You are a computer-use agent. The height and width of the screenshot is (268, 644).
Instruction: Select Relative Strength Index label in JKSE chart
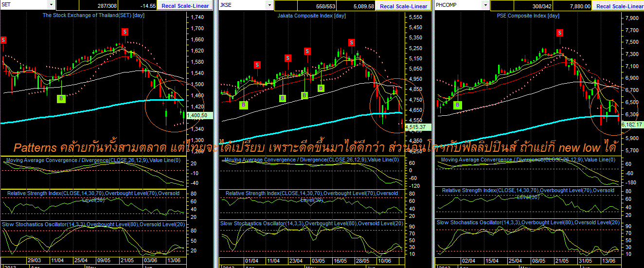(x=311, y=196)
